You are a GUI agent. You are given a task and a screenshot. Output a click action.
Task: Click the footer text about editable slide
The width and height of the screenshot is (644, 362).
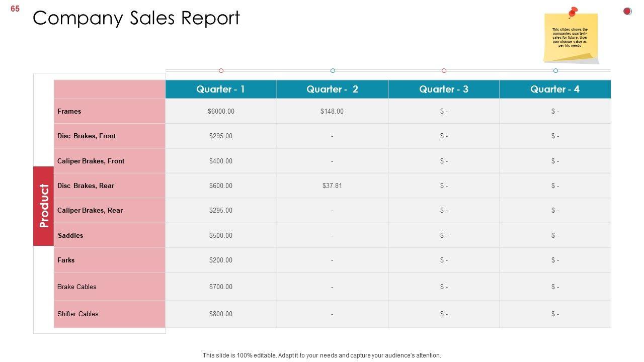pos(322,355)
